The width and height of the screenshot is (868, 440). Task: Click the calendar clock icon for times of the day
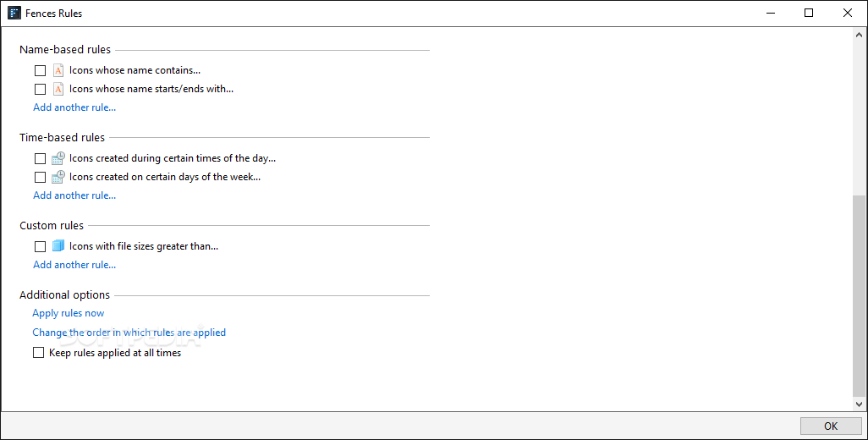point(58,158)
